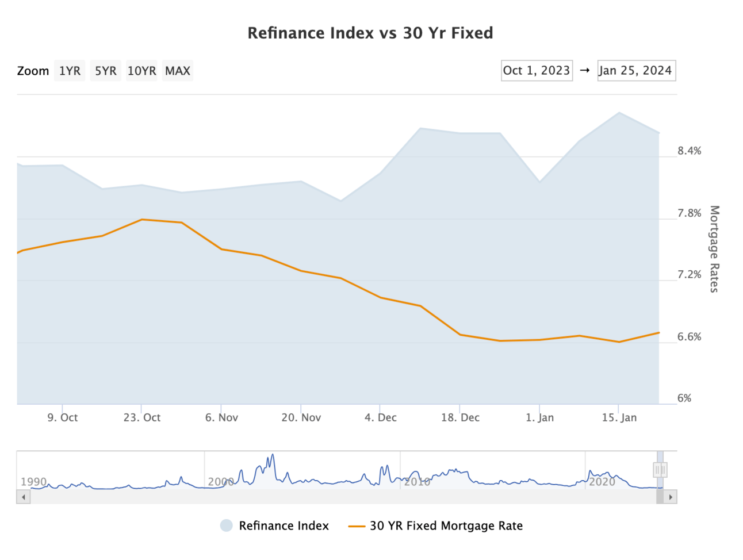This screenshot has width=743, height=560.
Task: Click the 7.2% axis value
Action: [689, 274]
